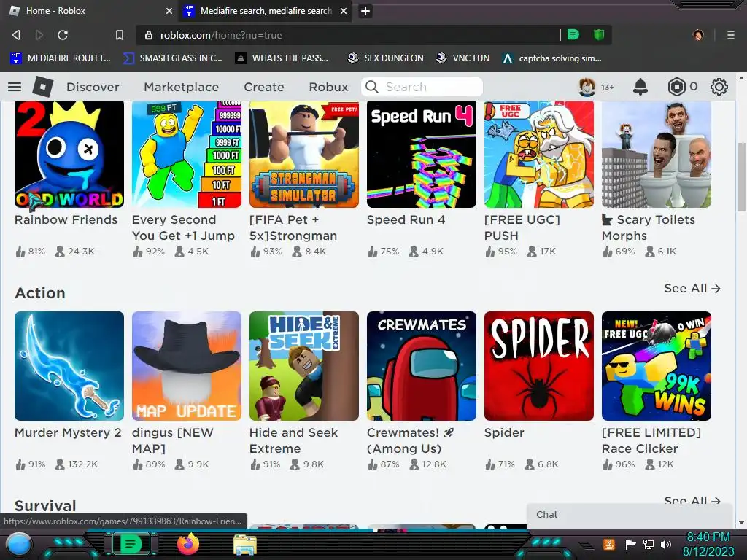Go forward with browser forward arrow

coord(39,35)
